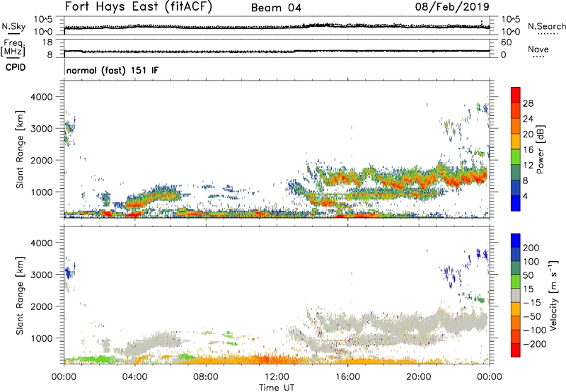Select the blue bottom segment of Power colorbar

click(516, 204)
